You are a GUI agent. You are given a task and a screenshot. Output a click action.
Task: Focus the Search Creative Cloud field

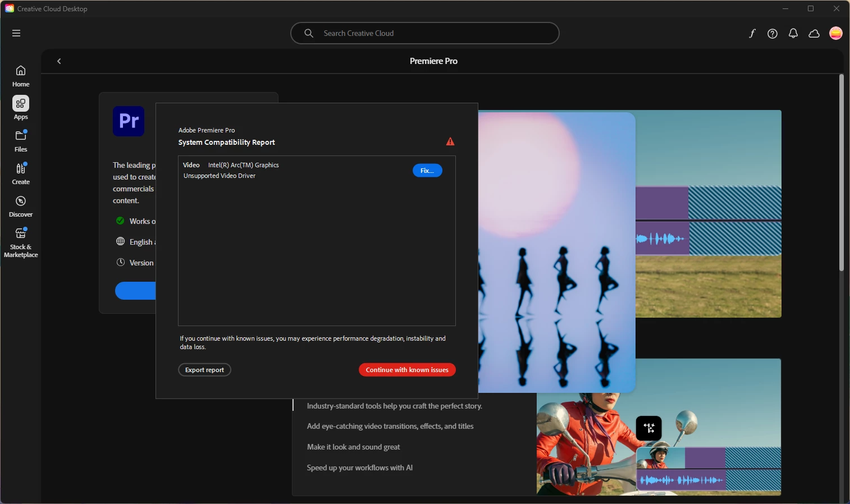pyautogui.click(x=425, y=33)
